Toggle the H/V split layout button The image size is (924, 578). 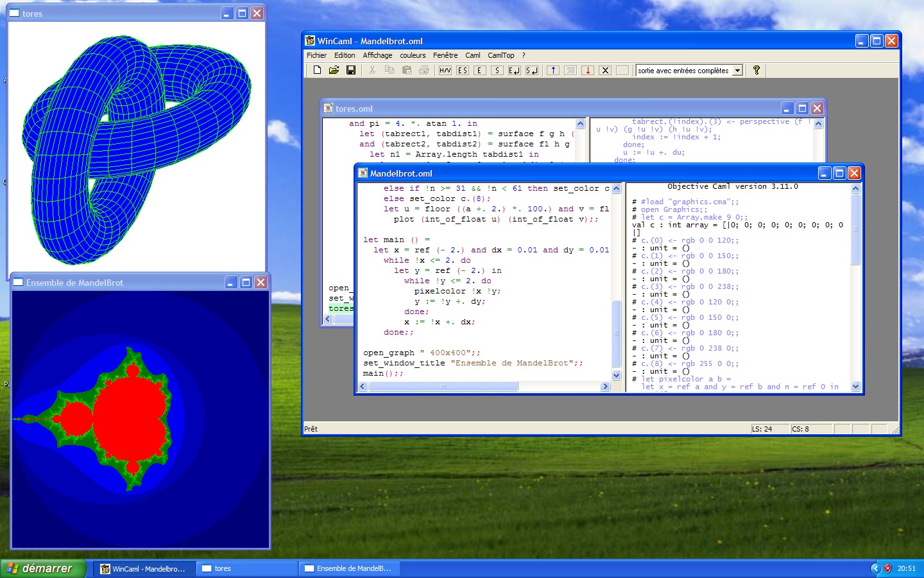(x=445, y=70)
